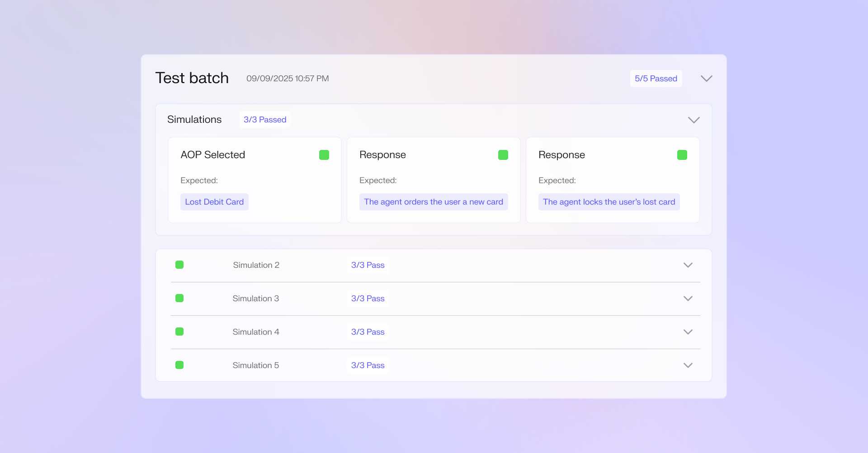
Task: Click the green status square for Simulation 3
Action: [x=179, y=298]
